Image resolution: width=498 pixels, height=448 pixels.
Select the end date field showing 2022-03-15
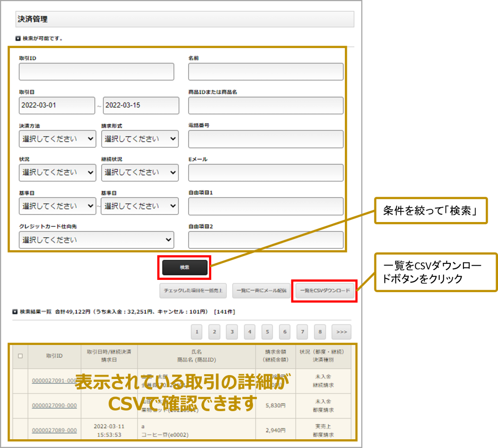pos(141,105)
